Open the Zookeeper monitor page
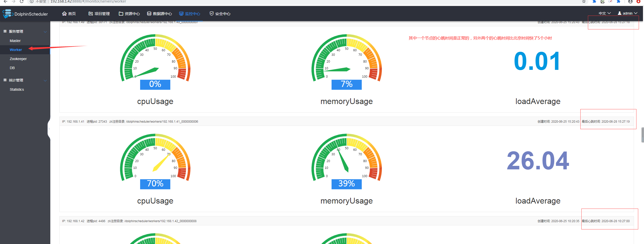This screenshot has height=244, width=644. tap(18, 59)
